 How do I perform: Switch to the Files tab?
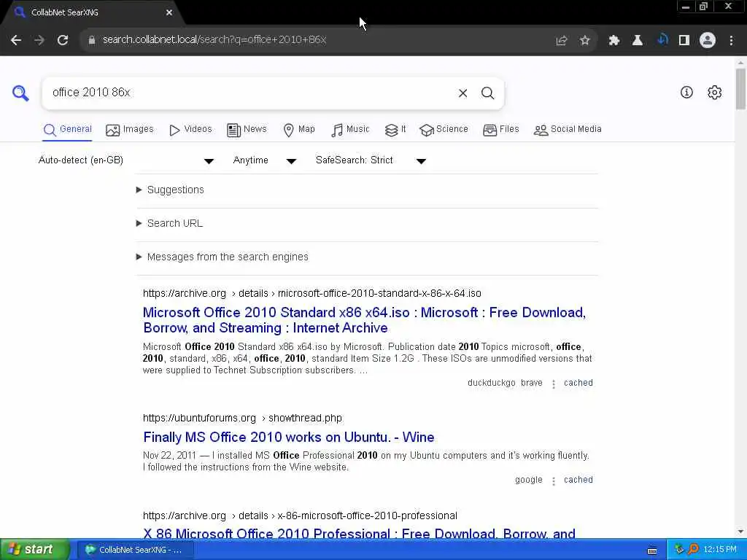click(500, 130)
